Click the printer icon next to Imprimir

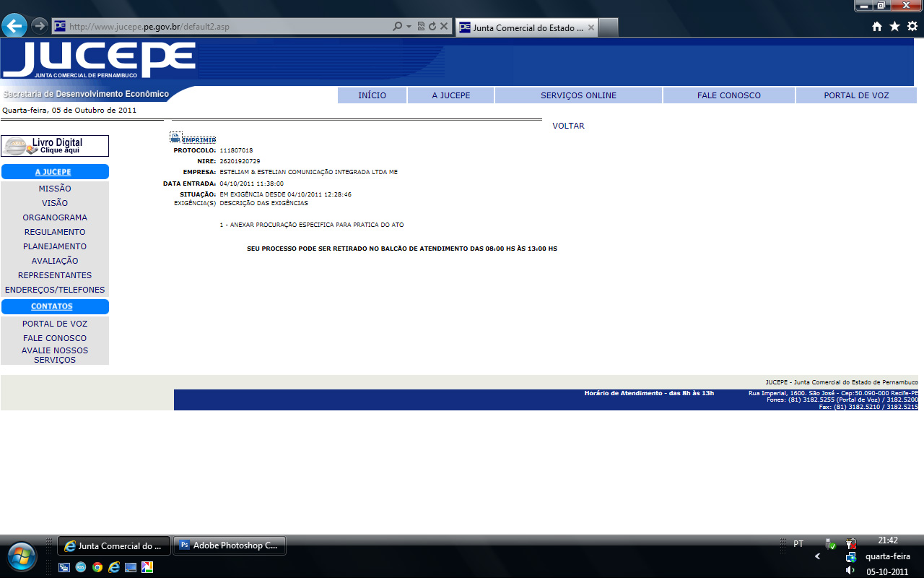pos(175,137)
